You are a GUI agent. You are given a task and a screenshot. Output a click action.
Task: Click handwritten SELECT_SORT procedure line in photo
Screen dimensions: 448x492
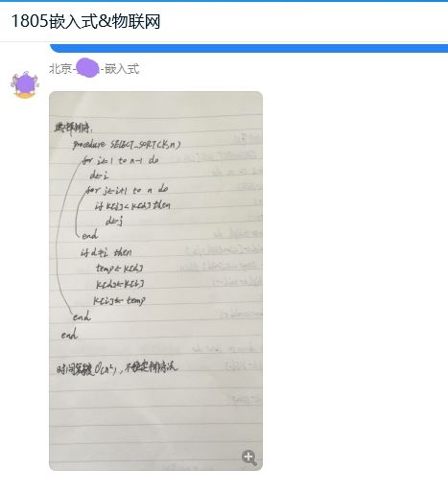(127, 145)
